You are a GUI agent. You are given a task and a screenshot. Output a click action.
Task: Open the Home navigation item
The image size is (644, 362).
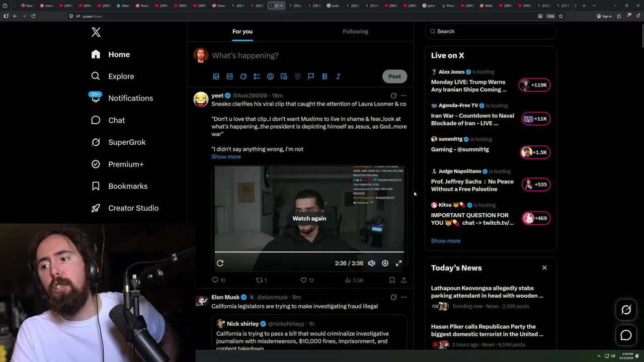pyautogui.click(x=111, y=54)
